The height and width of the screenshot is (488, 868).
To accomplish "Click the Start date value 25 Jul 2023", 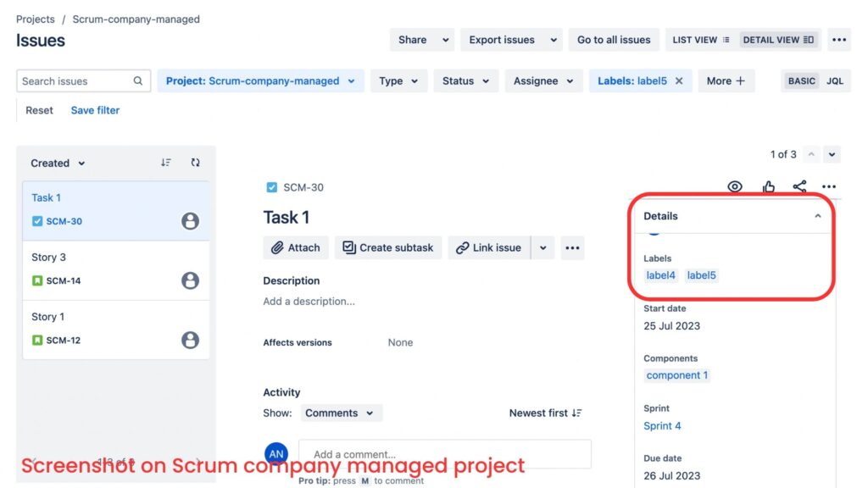I will coord(671,326).
